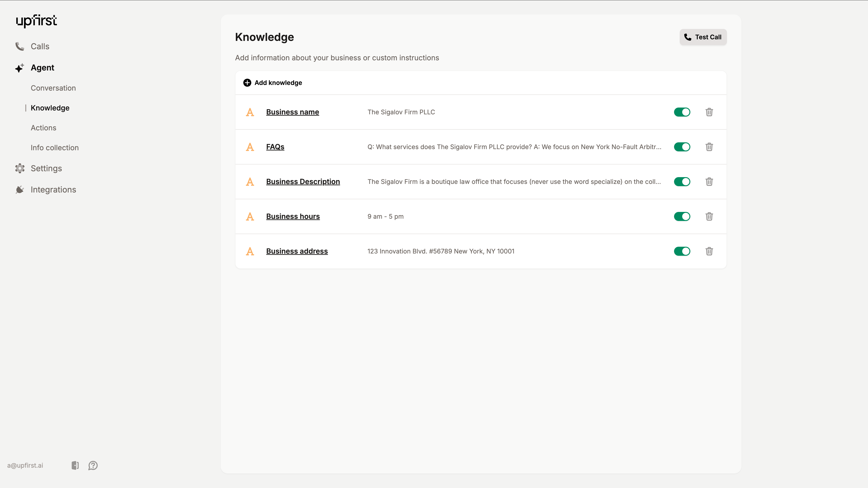This screenshot has width=868, height=488.
Task: Turn off the FAQs toggle
Action: [x=682, y=147]
